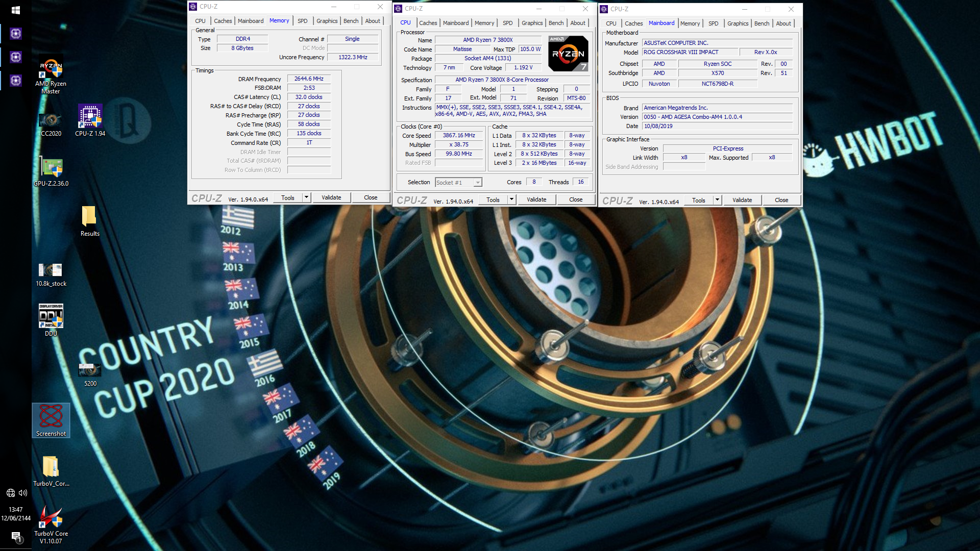980x551 pixels.
Task: Open the Socket #1 selection dropdown
Action: pyautogui.click(x=458, y=183)
